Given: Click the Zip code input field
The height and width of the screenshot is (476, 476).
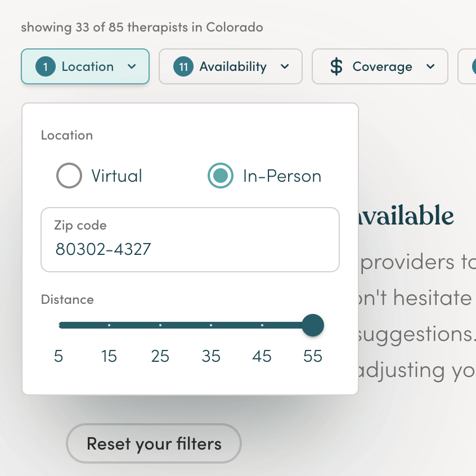Looking at the screenshot, I should [x=190, y=240].
